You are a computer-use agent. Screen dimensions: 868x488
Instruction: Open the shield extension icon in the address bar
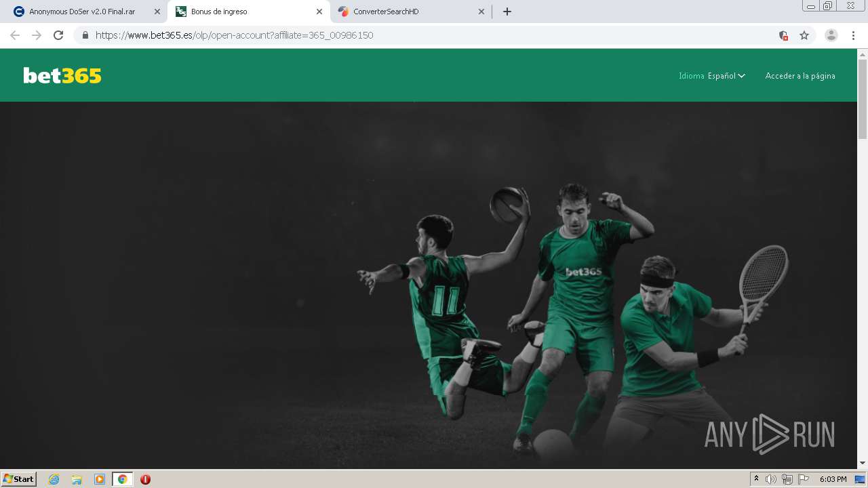pyautogui.click(x=783, y=35)
